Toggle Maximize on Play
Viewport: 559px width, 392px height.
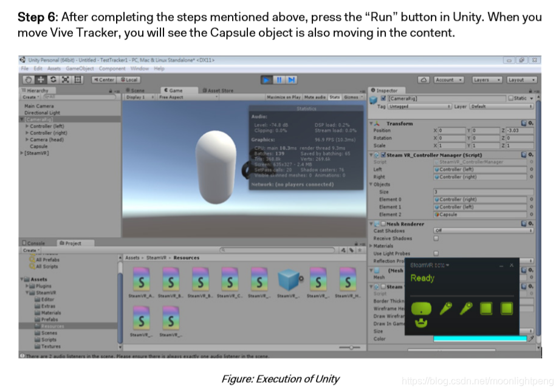tap(283, 97)
